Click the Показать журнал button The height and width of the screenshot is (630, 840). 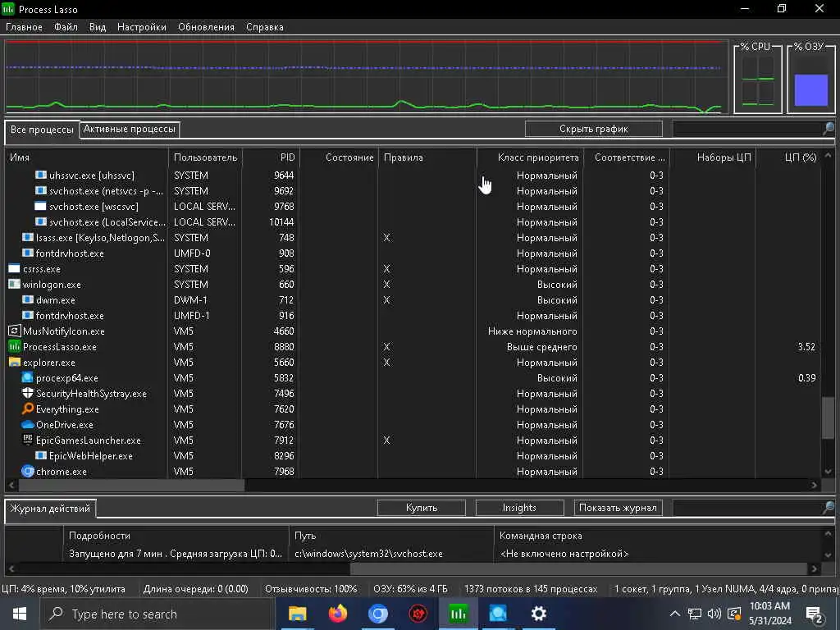(618, 507)
